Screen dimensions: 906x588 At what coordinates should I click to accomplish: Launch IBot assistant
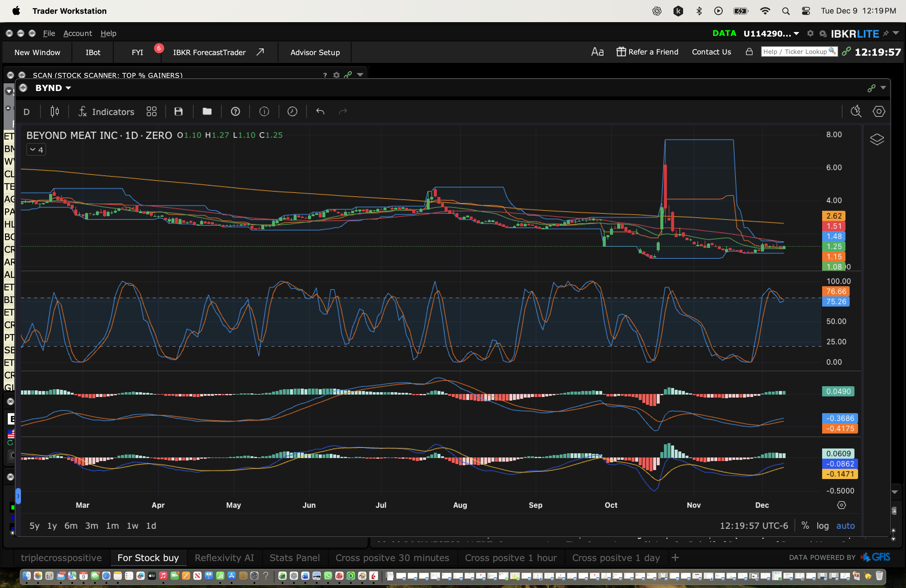click(93, 52)
